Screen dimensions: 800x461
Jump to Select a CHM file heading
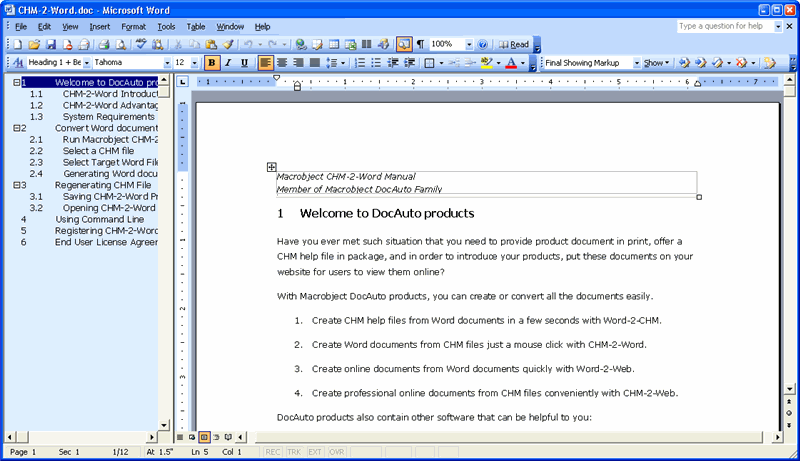click(x=98, y=151)
